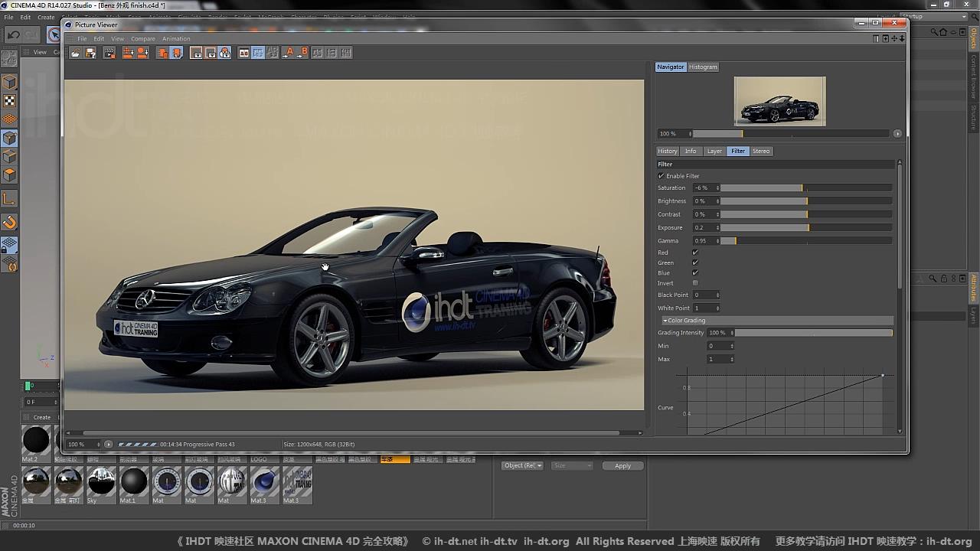This screenshot has height=551, width=980.
Task: Click the White Point stepper arrows
Action: (717, 308)
